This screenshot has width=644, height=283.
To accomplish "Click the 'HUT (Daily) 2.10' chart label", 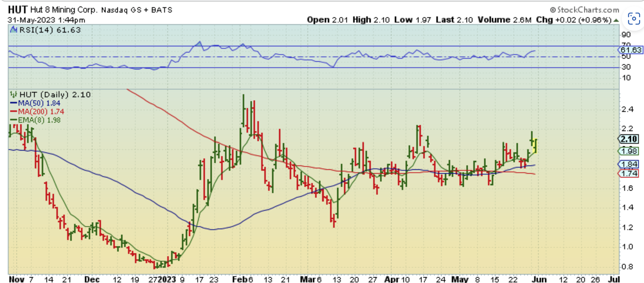I will coord(55,95).
